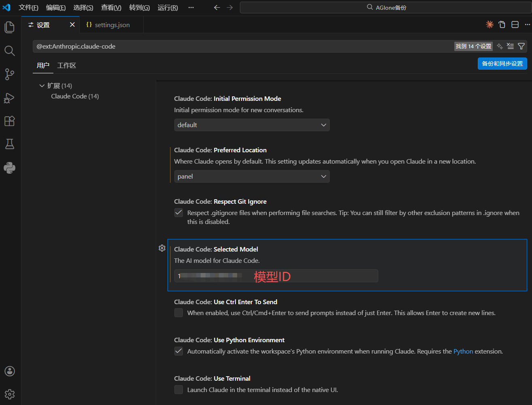Viewport: 532px width, 405px height.
Task: Uncheck the Respect Git Ignore checkbox
Action: pyautogui.click(x=178, y=213)
